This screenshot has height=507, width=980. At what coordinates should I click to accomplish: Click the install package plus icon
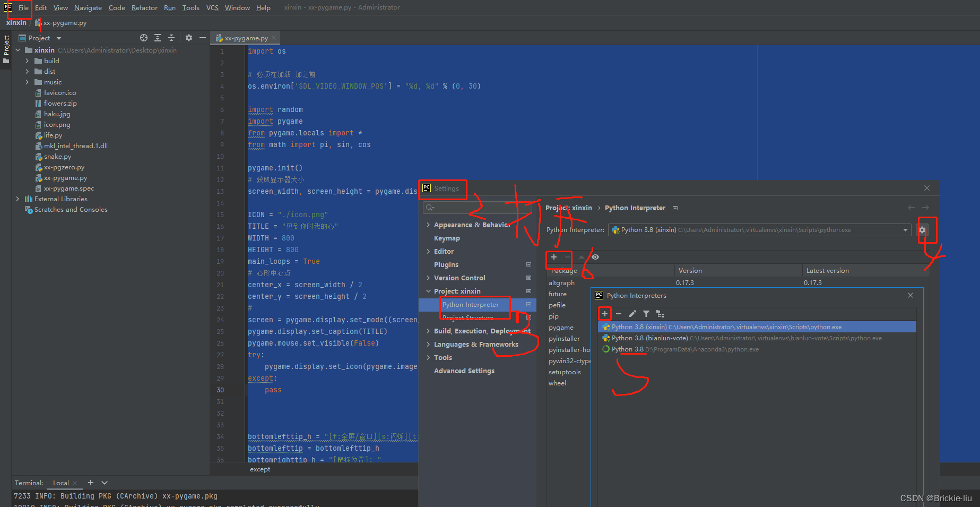tap(554, 257)
